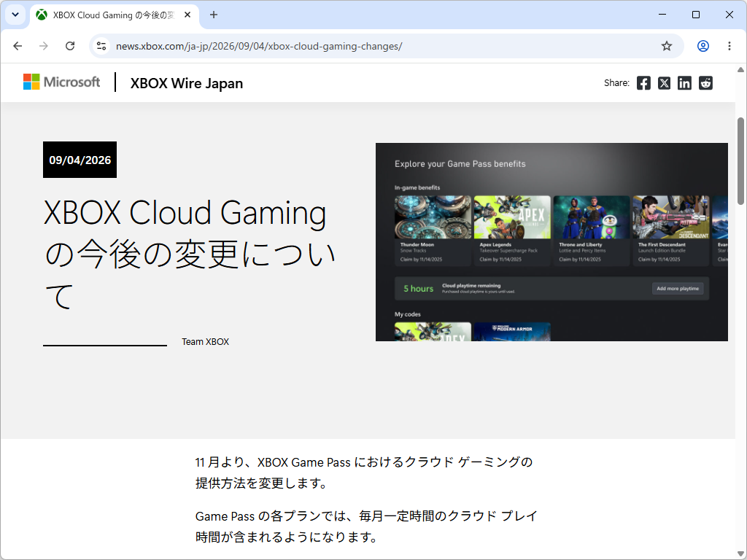Open a new browser tab
Image resolution: width=747 pixels, height=560 pixels.
coord(214,15)
